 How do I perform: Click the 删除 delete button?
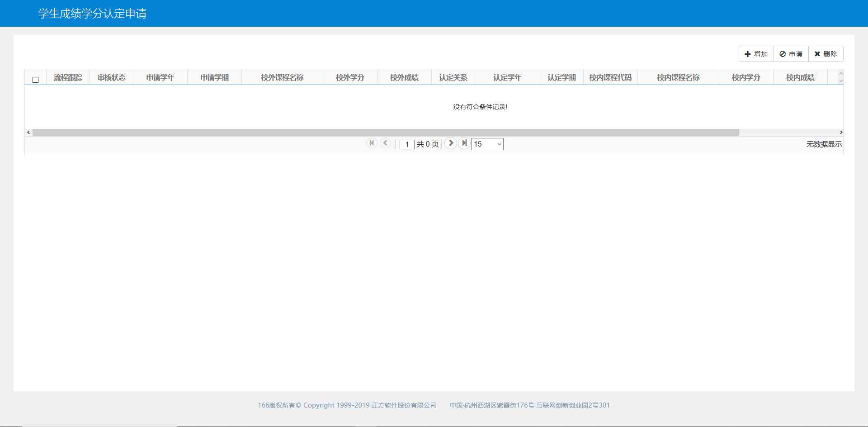pos(826,54)
